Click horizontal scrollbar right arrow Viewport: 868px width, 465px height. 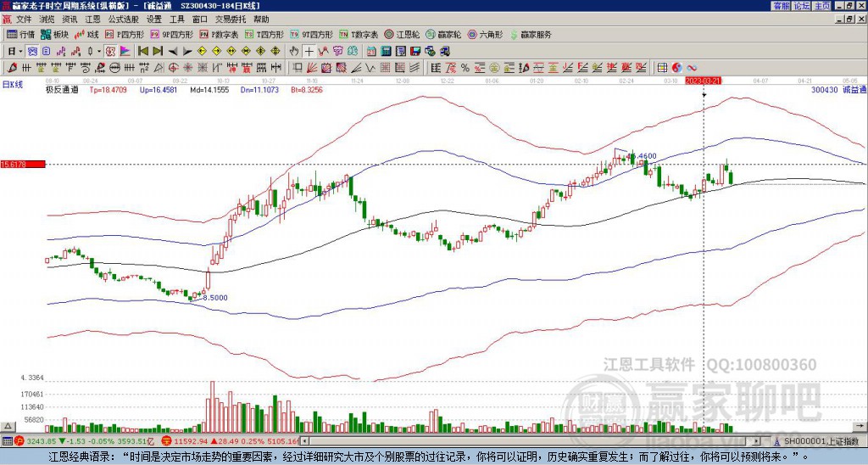tap(757, 441)
